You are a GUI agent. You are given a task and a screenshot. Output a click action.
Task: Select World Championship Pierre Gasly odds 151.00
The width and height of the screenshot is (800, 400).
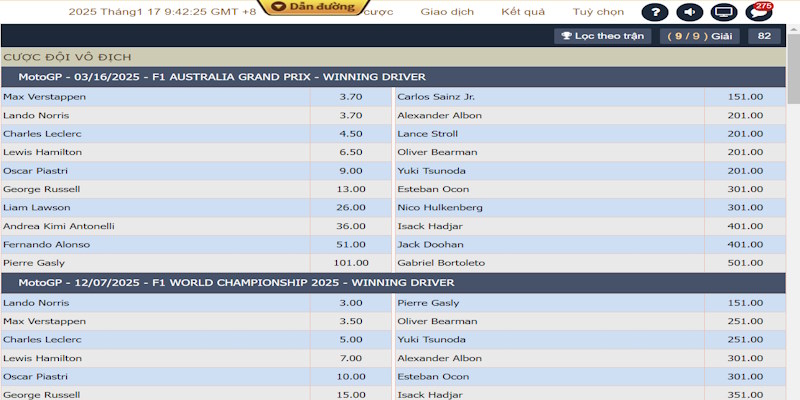745,303
